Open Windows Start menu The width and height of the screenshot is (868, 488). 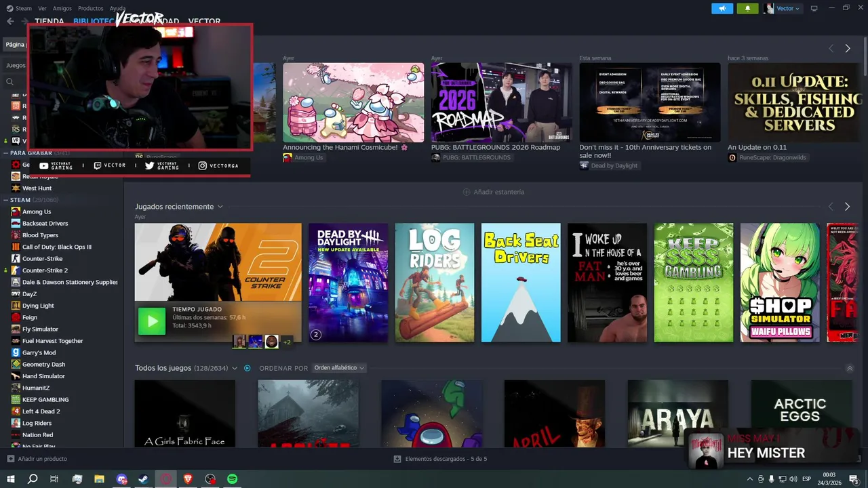tap(11, 479)
